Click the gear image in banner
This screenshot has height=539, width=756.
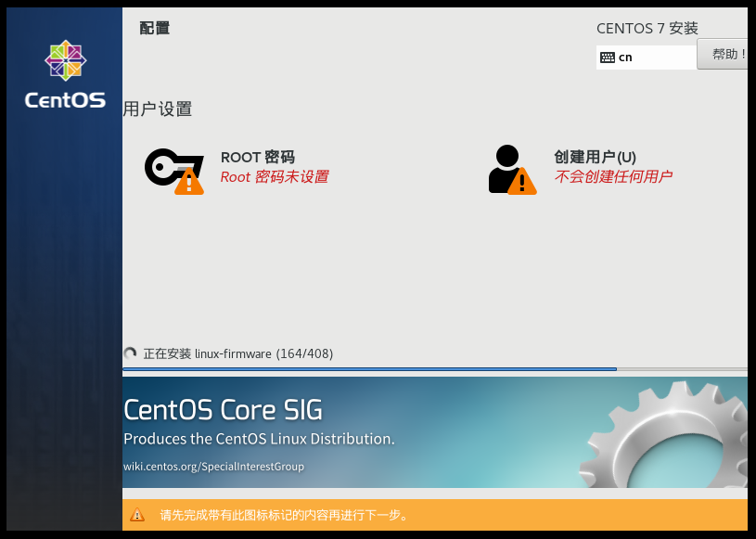pyautogui.click(x=663, y=434)
